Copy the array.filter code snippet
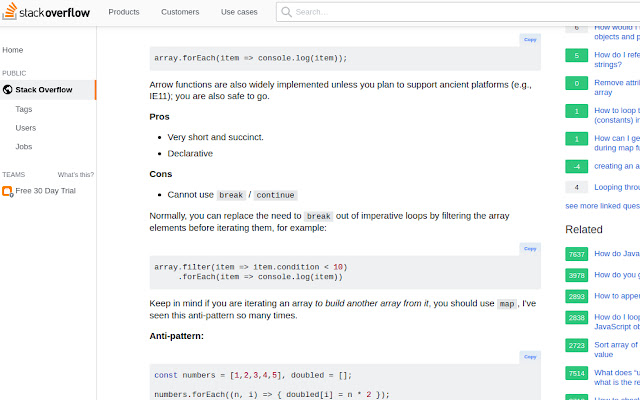Viewport: 640px width, 400px height. [530, 248]
